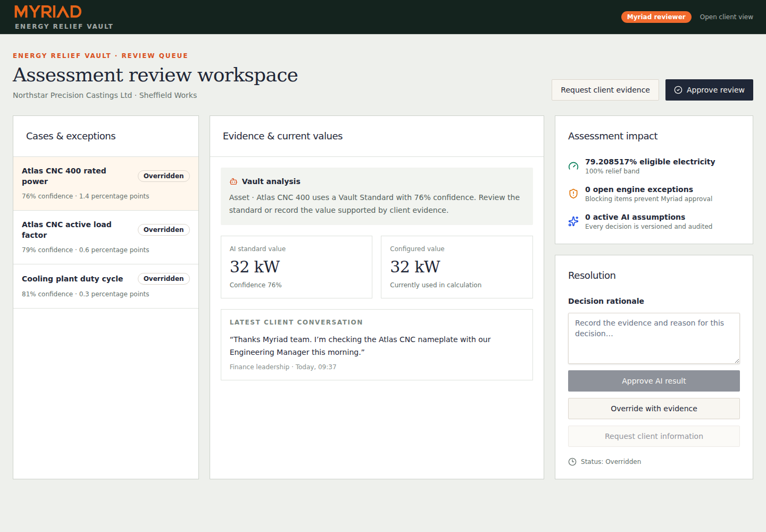
Task: Click the robot icon beside Vault analysis
Action: point(234,181)
